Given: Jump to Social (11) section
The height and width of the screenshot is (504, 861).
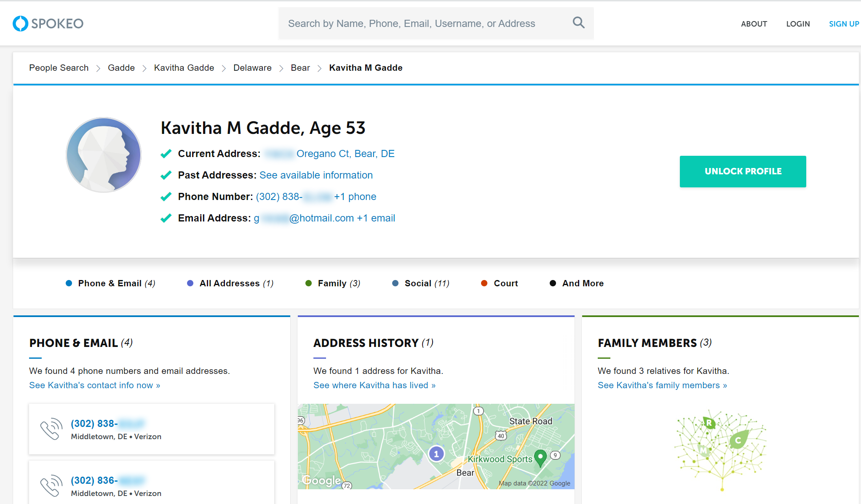Looking at the screenshot, I should [420, 283].
